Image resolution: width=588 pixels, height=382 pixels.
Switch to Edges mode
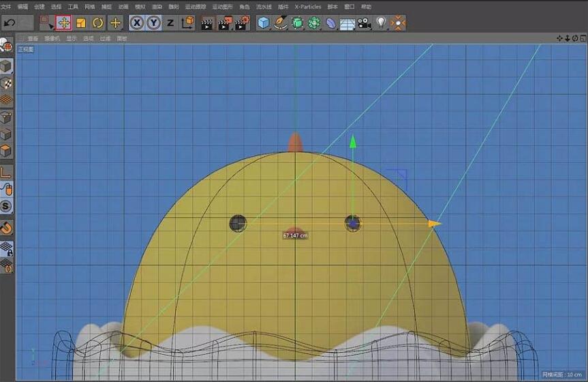(x=6, y=134)
